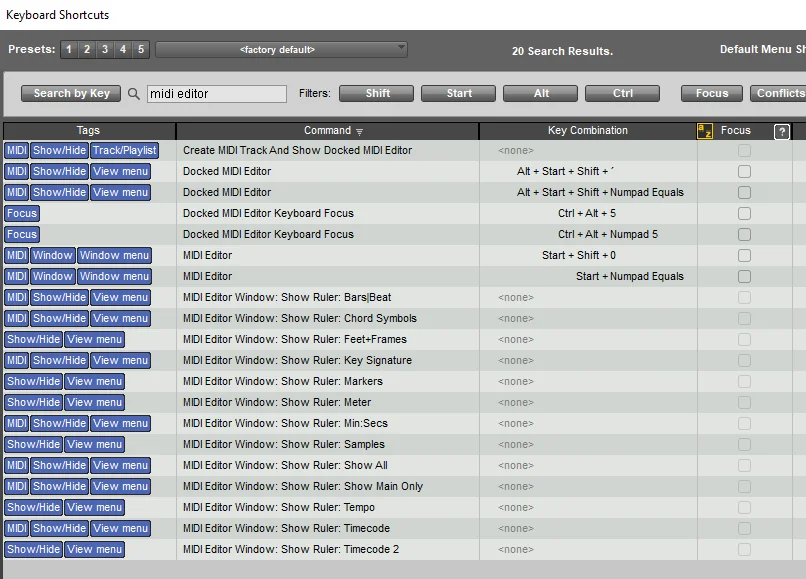Click the Search by Key button
This screenshot has height=579, width=806.
tap(71, 94)
